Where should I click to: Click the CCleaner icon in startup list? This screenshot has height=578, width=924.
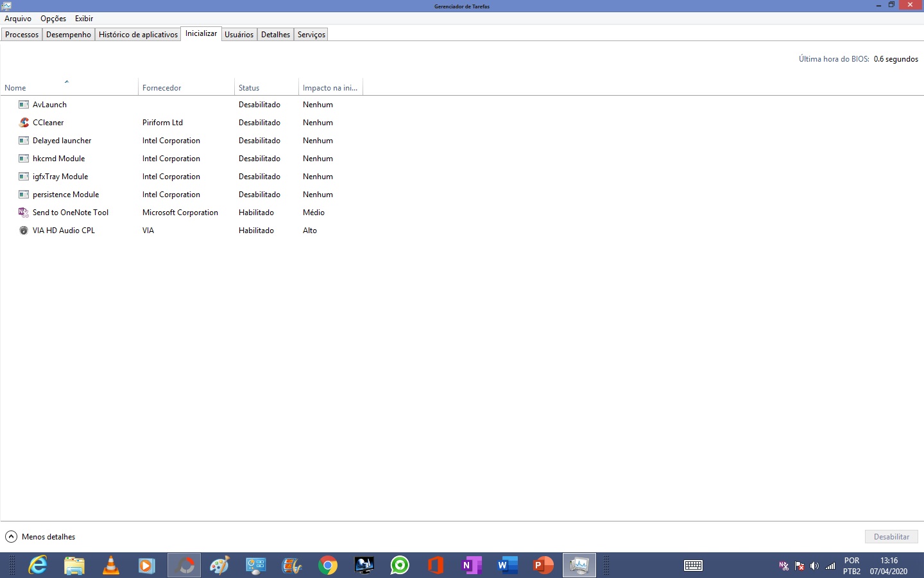pyautogui.click(x=24, y=123)
